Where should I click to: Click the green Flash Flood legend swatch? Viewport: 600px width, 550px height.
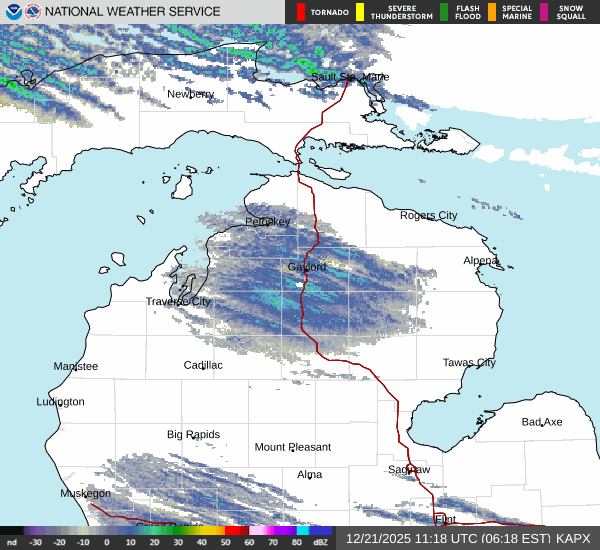point(444,12)
